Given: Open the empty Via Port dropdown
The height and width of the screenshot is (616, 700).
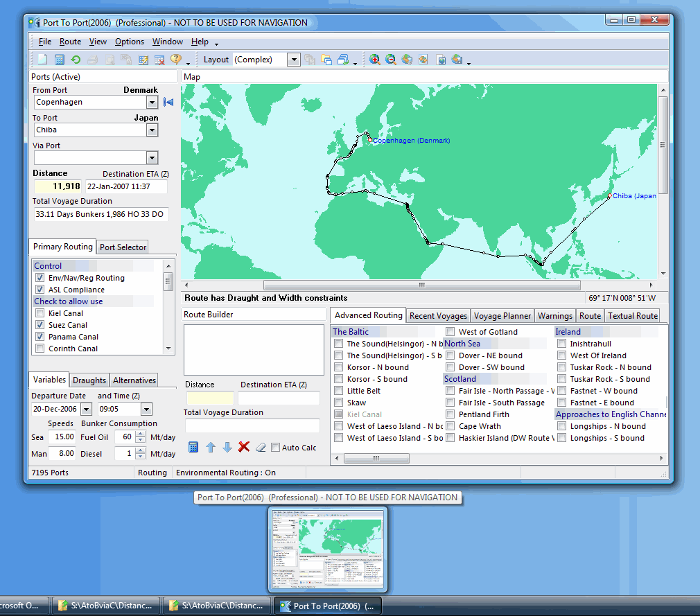Looking at the screenshot, I should click(152, 157).
